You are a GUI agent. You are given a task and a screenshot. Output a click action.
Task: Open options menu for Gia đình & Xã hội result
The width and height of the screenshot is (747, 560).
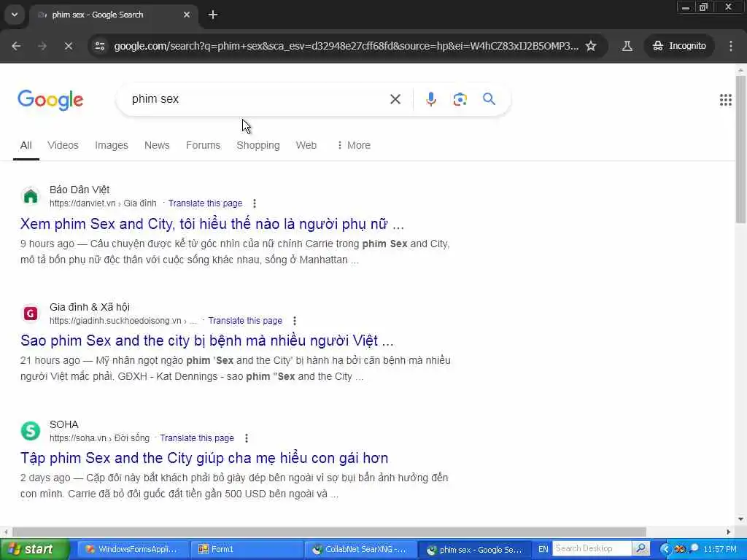(x=295, y=321)
